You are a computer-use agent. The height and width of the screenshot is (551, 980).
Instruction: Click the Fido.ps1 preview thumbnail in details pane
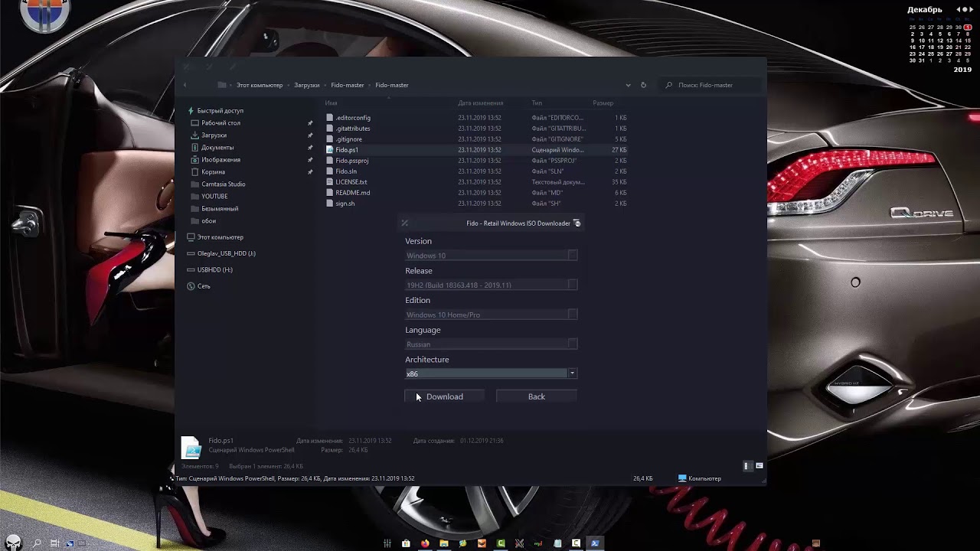click(x=191, y=448)
